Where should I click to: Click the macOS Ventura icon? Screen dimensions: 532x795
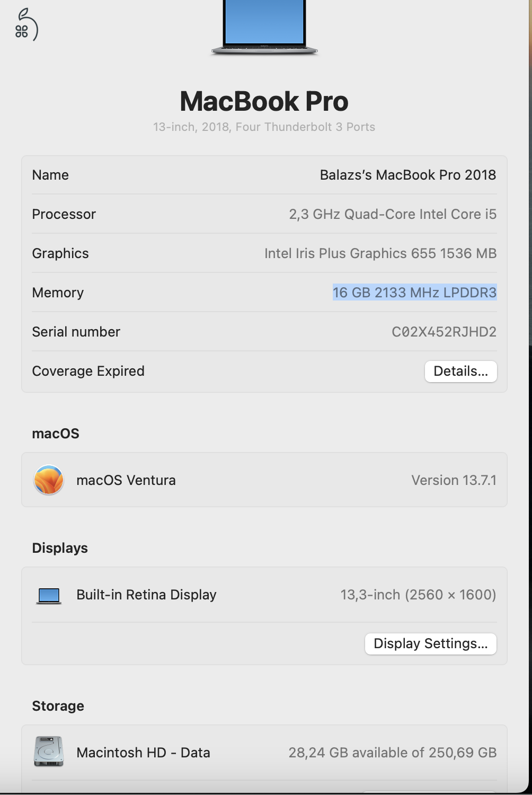tap(49, 480)
